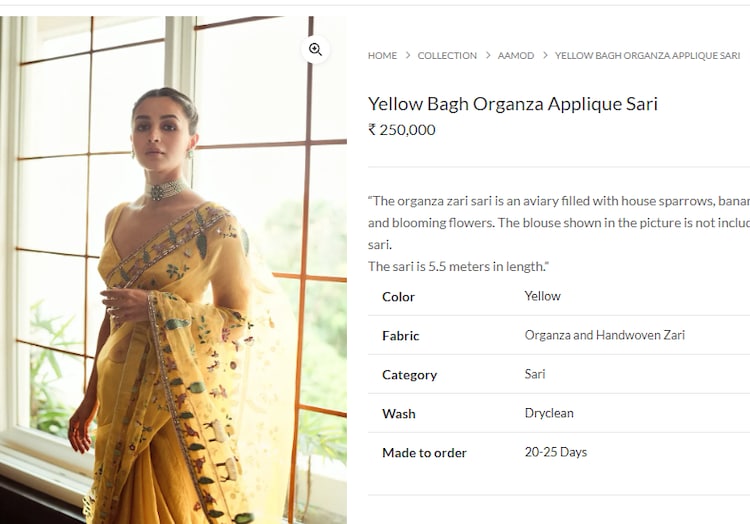Click chevron between COLLECTION and AAMOD
The width and height of the screenshot is (750, 524).
488,55
